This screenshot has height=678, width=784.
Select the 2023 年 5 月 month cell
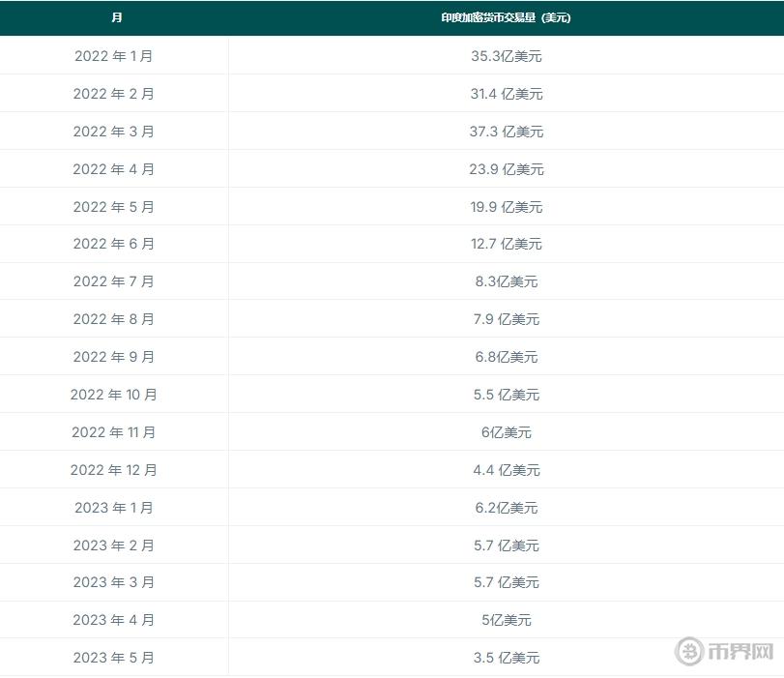pos(114,658)
